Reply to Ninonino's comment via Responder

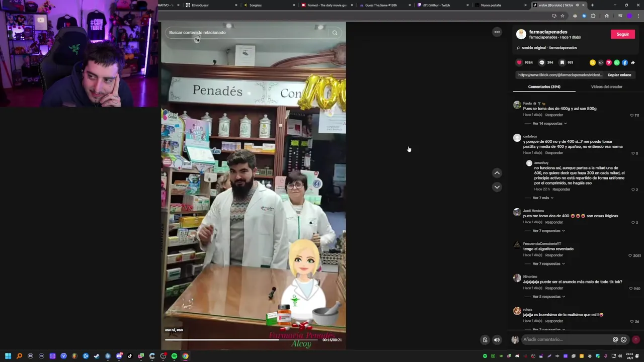click(554, 288)
